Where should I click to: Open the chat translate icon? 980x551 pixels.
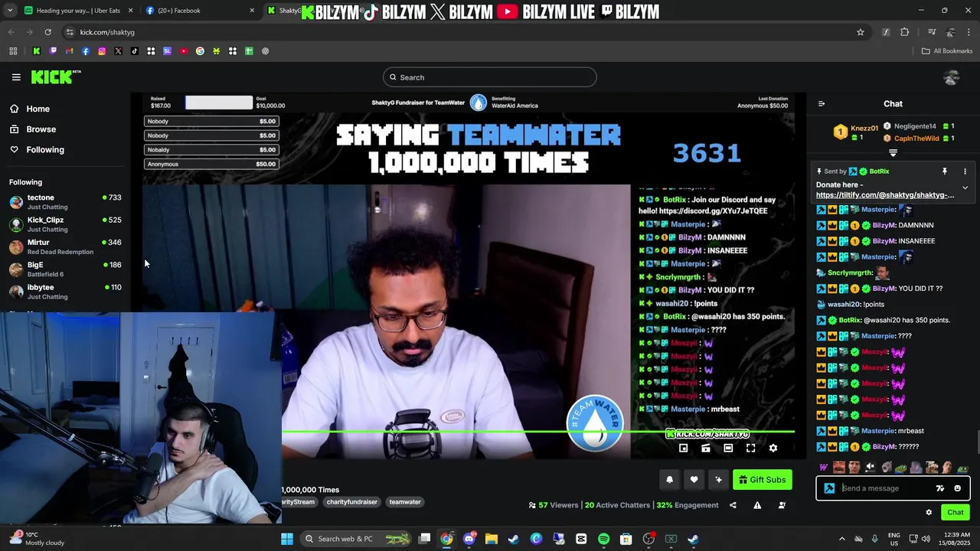point(940,488)
